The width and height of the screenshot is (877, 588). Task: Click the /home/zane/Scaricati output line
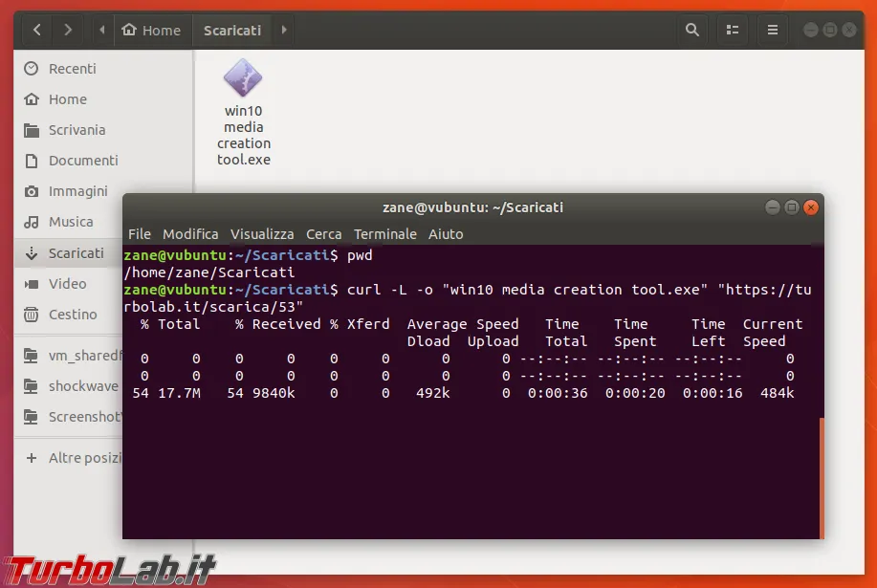pyautogui.click(x=209, y=272)
